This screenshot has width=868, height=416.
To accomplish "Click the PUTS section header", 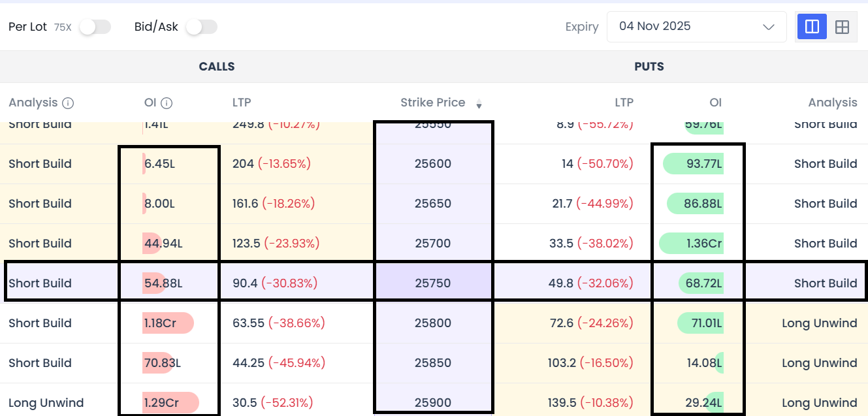I will (649, 67).
